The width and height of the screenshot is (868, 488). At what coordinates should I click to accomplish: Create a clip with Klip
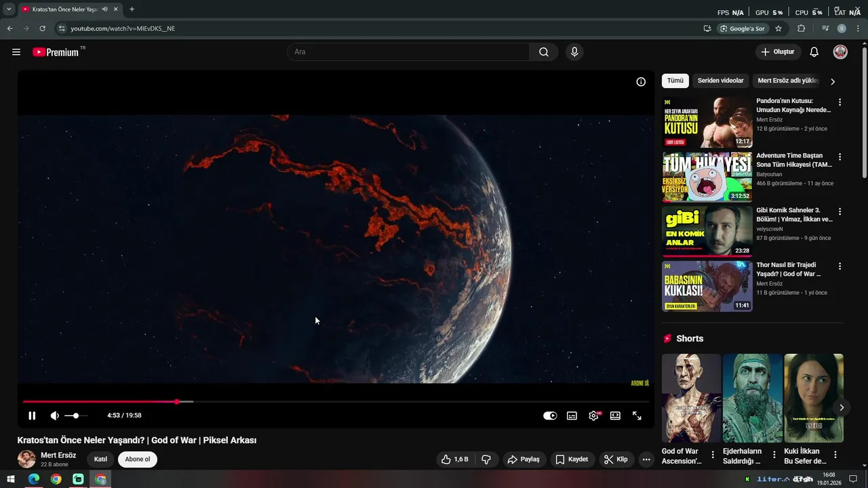616,460
